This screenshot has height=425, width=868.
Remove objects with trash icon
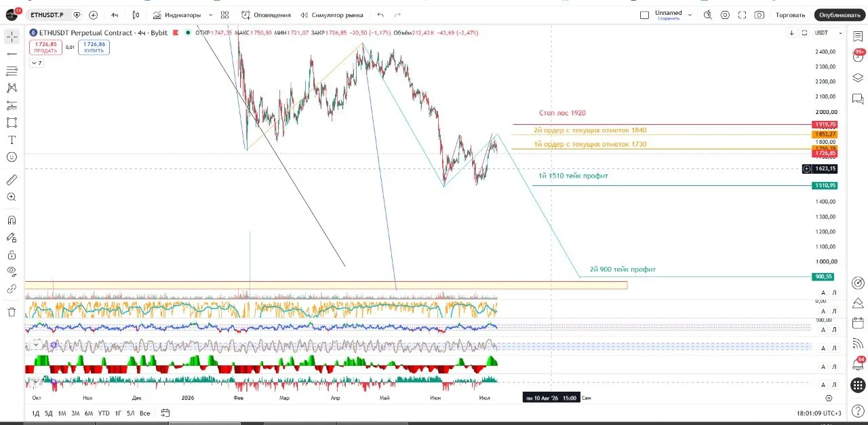click(12, 312)
